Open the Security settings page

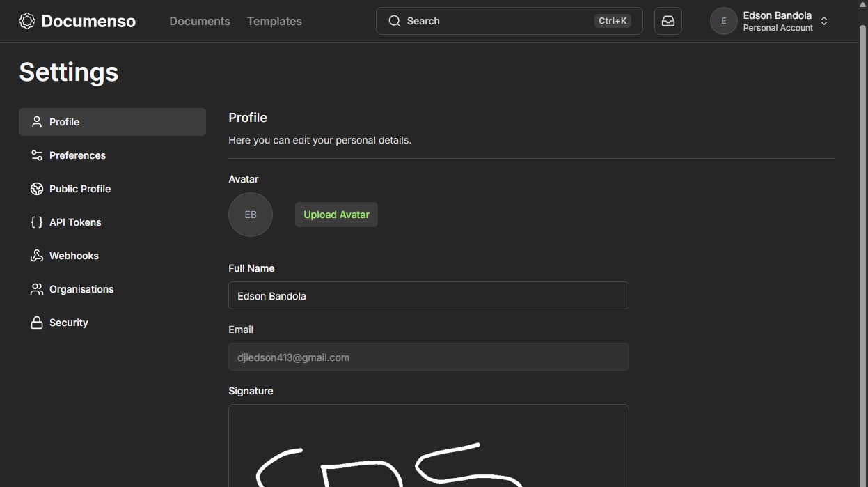(x=69, y=323)
